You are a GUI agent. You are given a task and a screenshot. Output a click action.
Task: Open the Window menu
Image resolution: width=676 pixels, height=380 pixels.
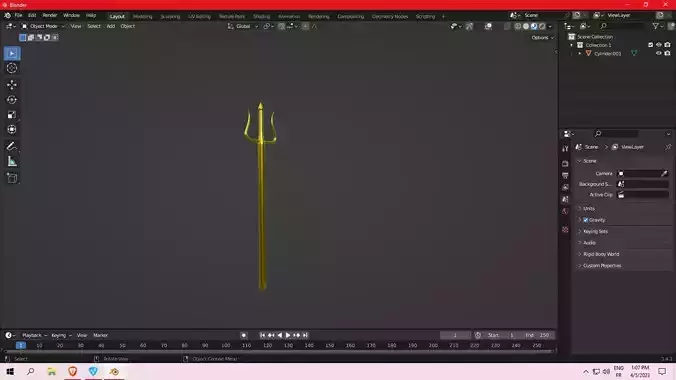tap(71, 16)
